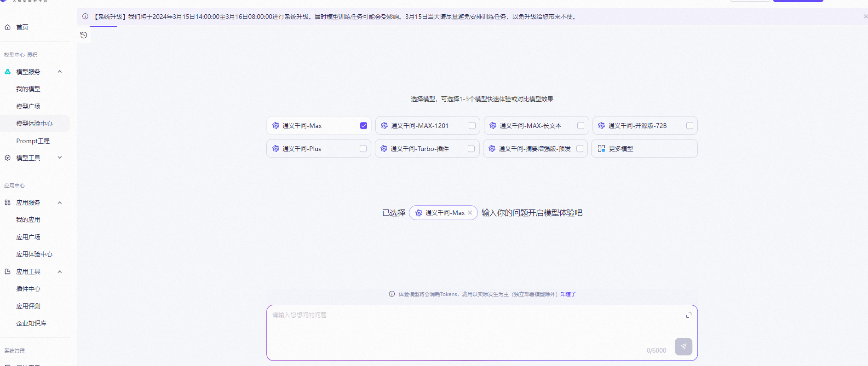Click the 系统管理 section heading
The image size is (868, 366).
(x=14, y=351)
